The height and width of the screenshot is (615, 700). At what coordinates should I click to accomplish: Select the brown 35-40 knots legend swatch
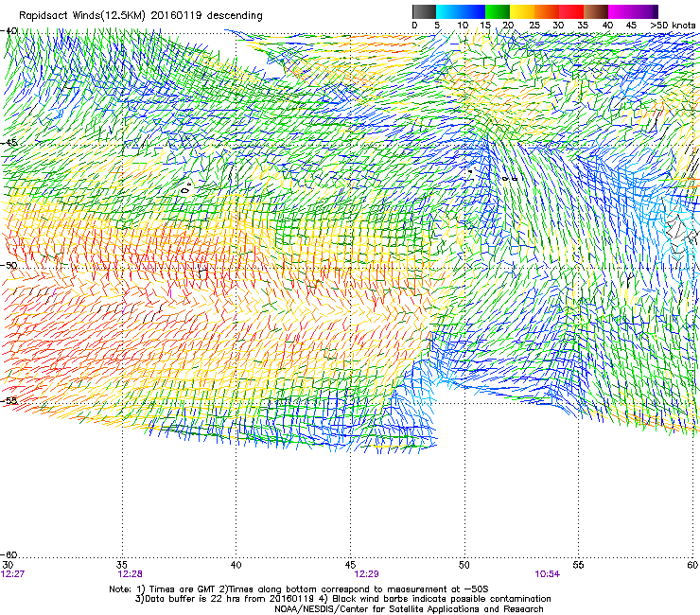596,11
